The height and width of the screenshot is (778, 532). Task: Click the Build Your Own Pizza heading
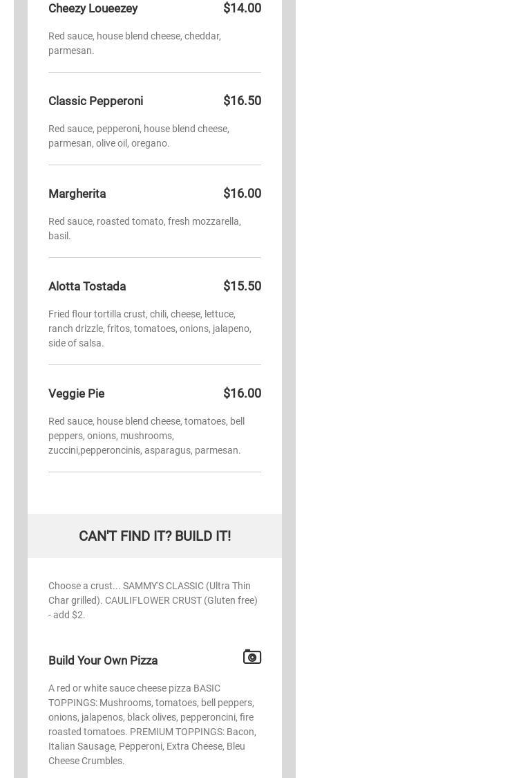click(x=103, y=660)
